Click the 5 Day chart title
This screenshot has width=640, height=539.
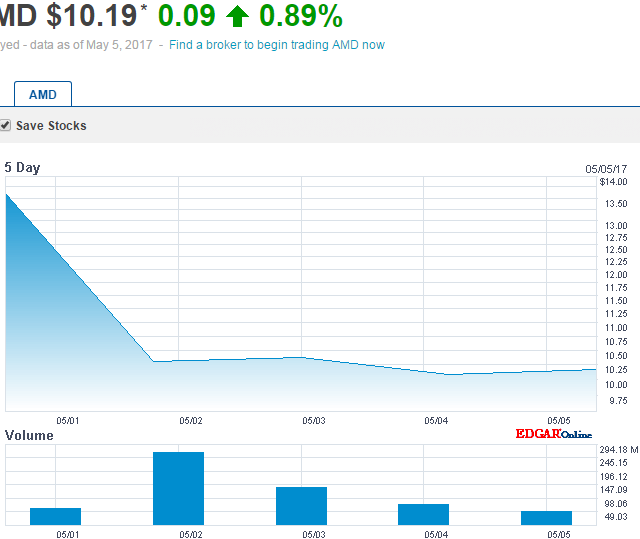click(22, 168)
